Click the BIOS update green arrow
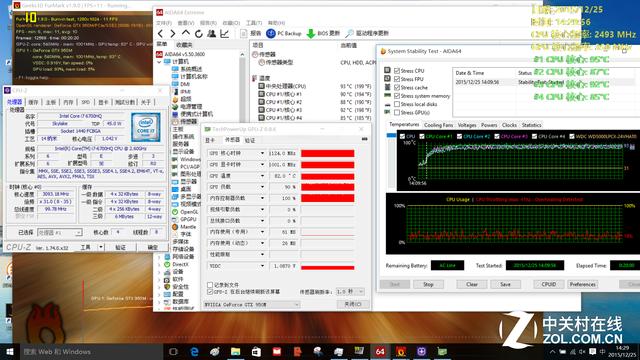The image size is (640, 360). coord(323,33)
